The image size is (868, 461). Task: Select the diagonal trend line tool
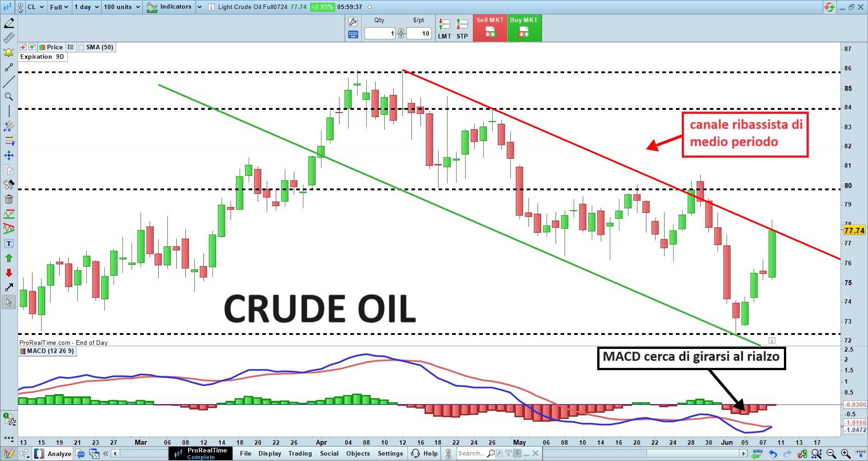click(x=9, y=82)
